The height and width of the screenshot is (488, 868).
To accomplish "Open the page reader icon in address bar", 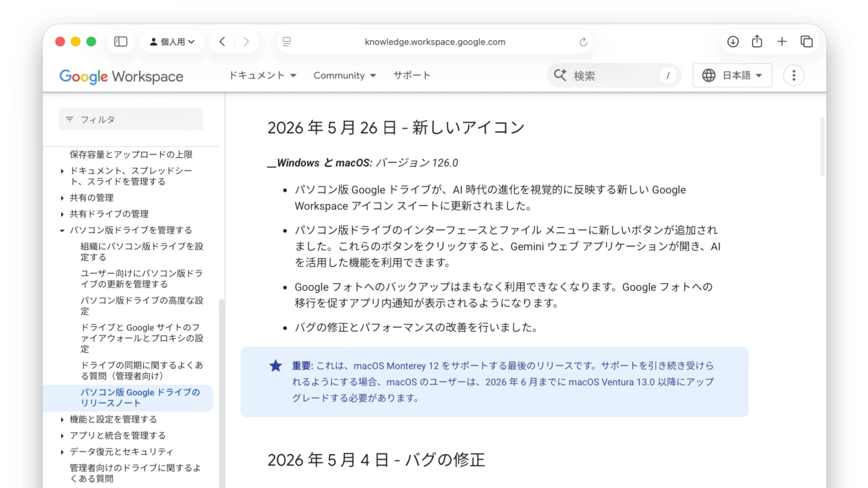I will coord(287,42).
